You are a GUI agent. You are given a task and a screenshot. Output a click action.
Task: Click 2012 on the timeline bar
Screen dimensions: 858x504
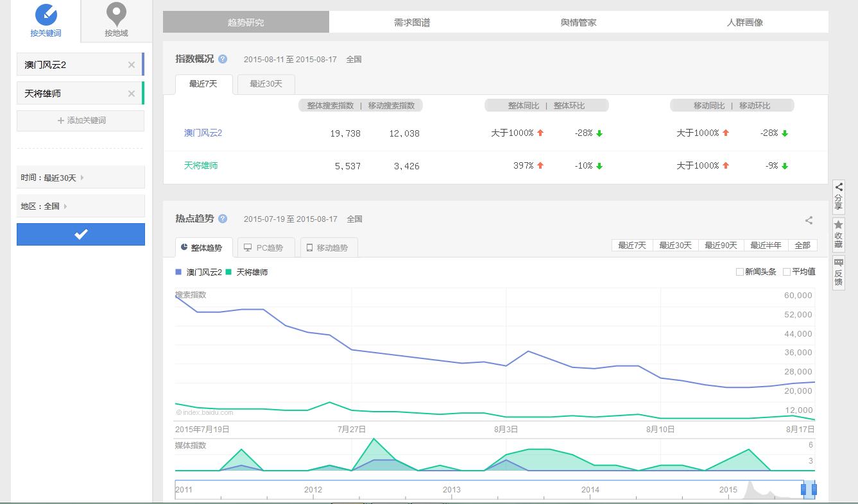pos(313,490)
